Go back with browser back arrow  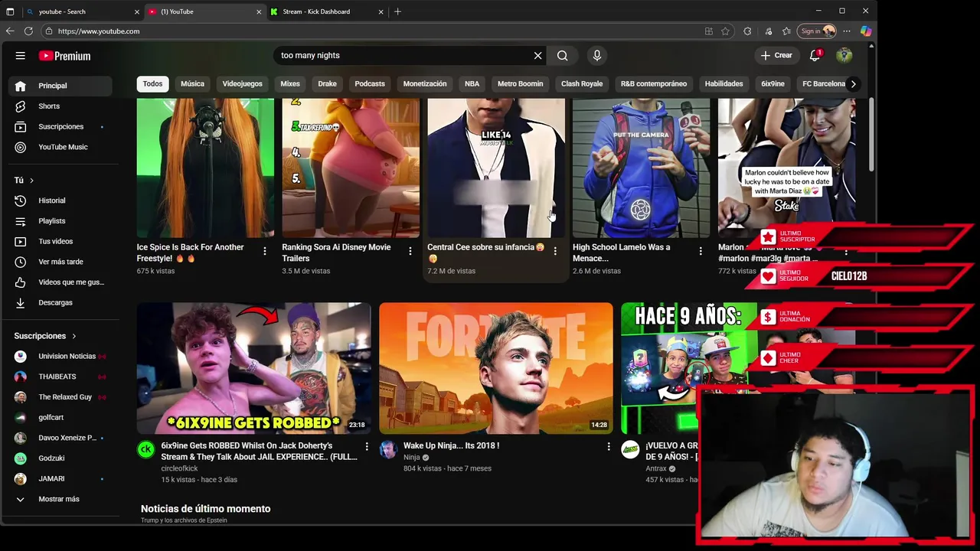(10, 31)
